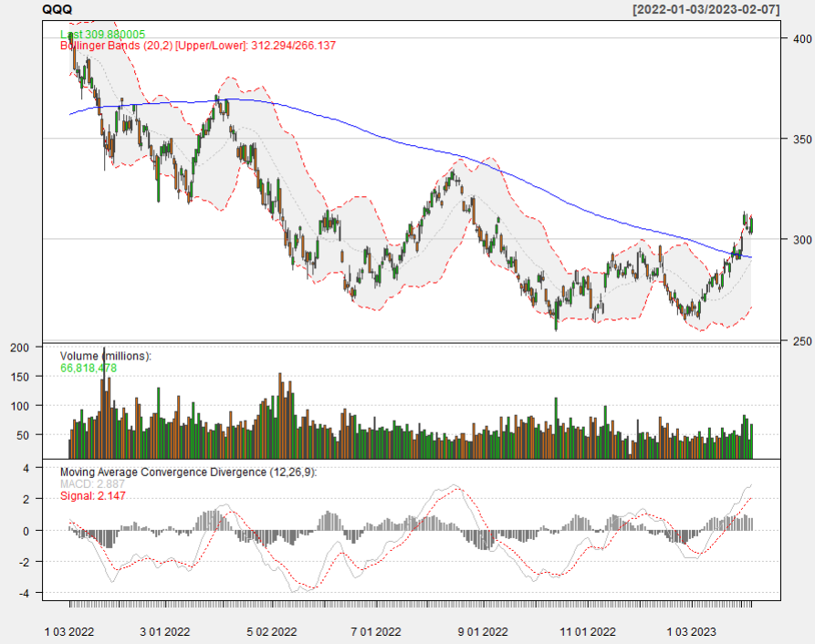Click the 250 price axis label
Viewport: 815px width, 644px height.
click(x=802, y=340)
